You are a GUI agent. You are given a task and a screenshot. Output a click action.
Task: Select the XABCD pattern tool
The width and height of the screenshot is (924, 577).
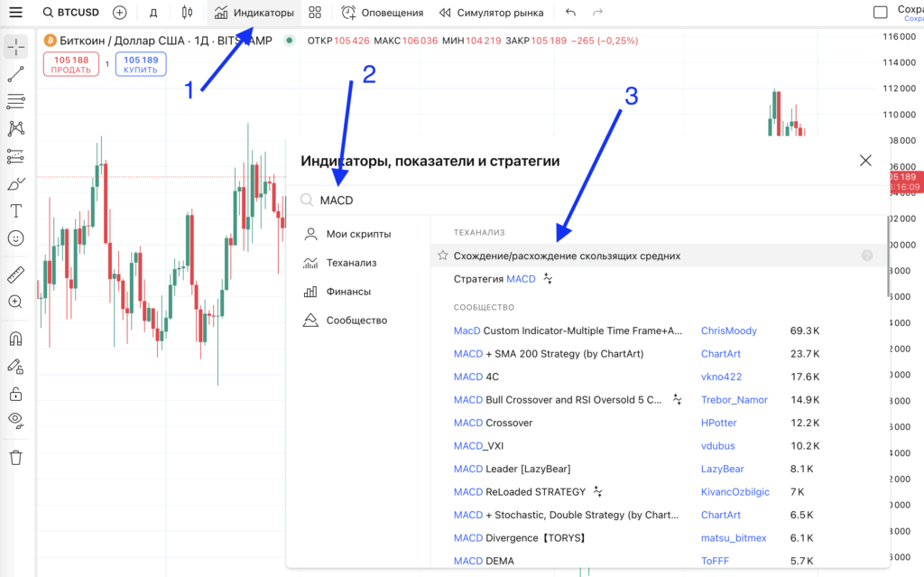coord(16,128)
